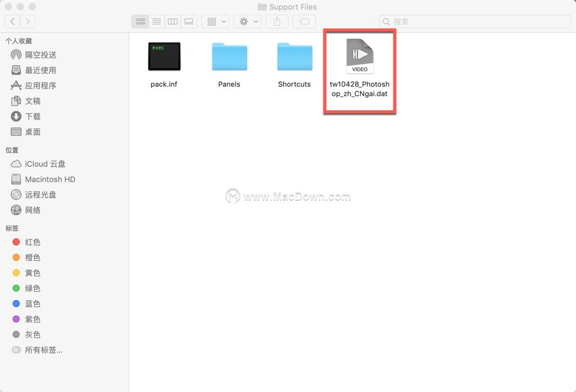Click the iCloud cloud icon in sidebar
The height and width of the screenshot is (392, 576).
pos(16,164)
